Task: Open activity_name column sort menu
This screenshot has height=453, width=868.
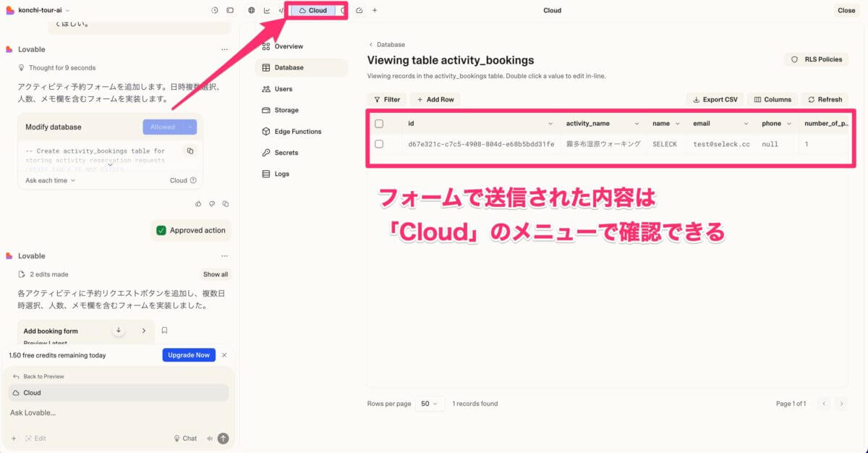Action: [637, 124]
